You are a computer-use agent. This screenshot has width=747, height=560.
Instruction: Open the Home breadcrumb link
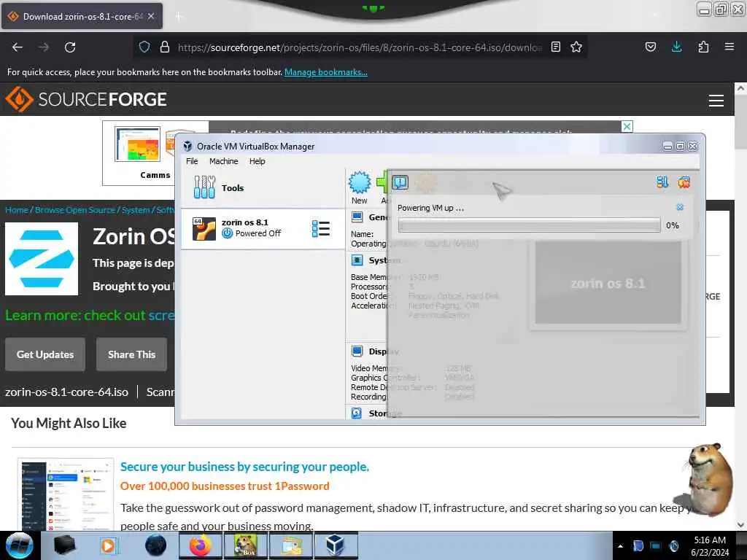pos(17,210)
